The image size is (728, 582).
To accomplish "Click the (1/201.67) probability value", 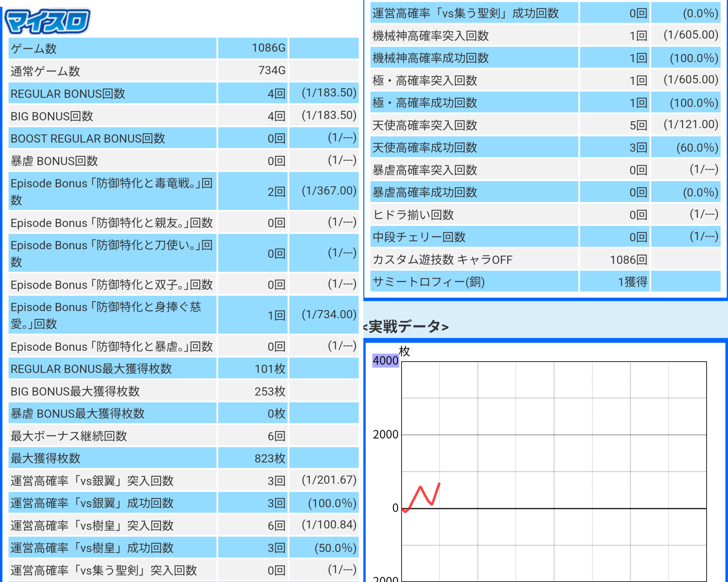I will [x=329, y=480].
